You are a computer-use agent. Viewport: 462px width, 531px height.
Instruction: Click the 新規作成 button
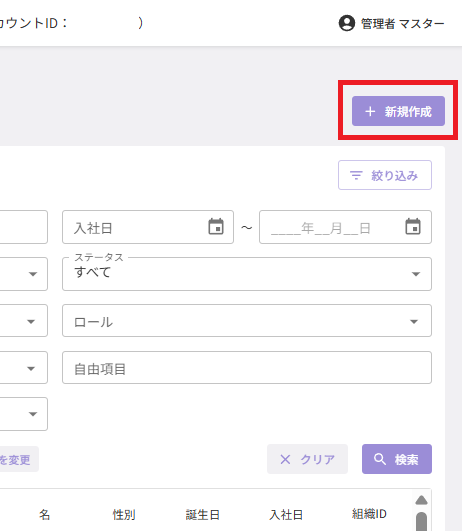click(398, 111)
